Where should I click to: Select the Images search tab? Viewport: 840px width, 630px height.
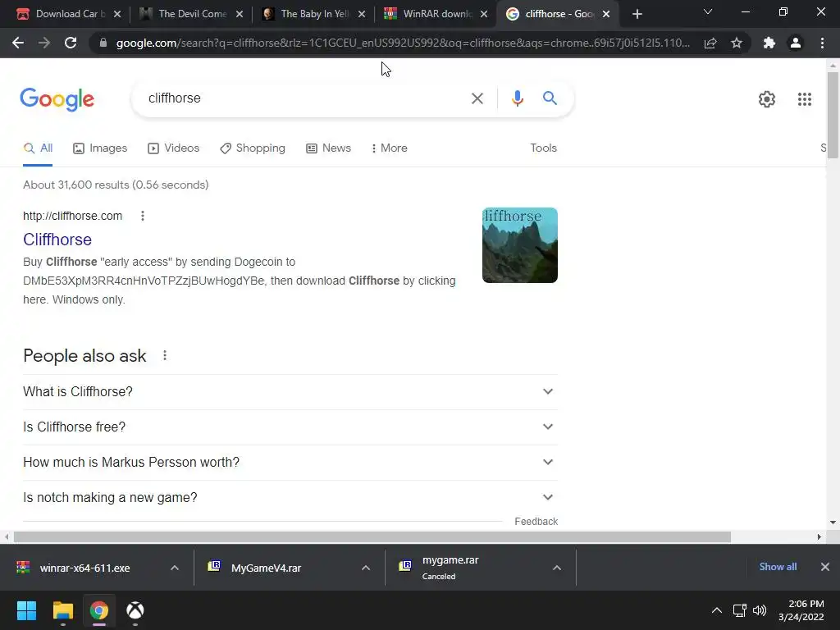pyautogui.click(x=100, y=148)
